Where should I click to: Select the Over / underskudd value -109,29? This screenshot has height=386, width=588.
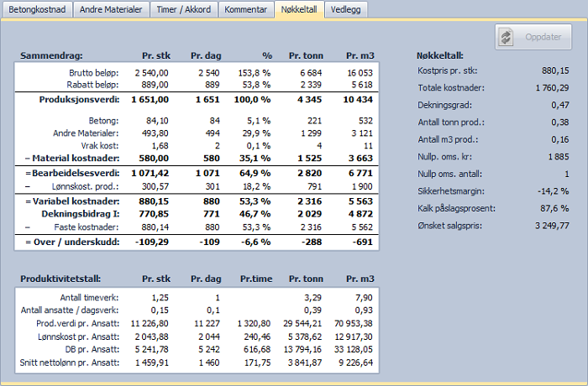(151, 242)
